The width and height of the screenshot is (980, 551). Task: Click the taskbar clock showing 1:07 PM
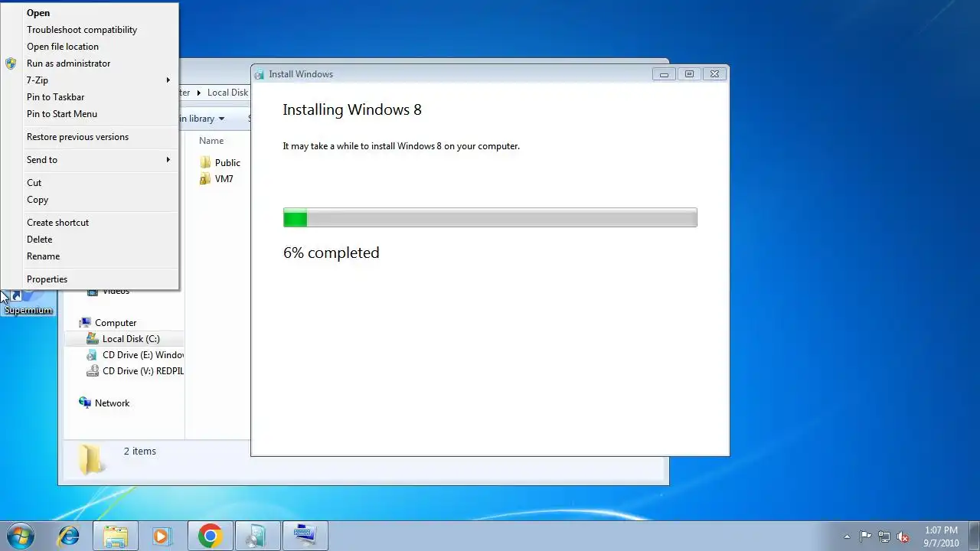pyautogui.click(x=941, y=536)
